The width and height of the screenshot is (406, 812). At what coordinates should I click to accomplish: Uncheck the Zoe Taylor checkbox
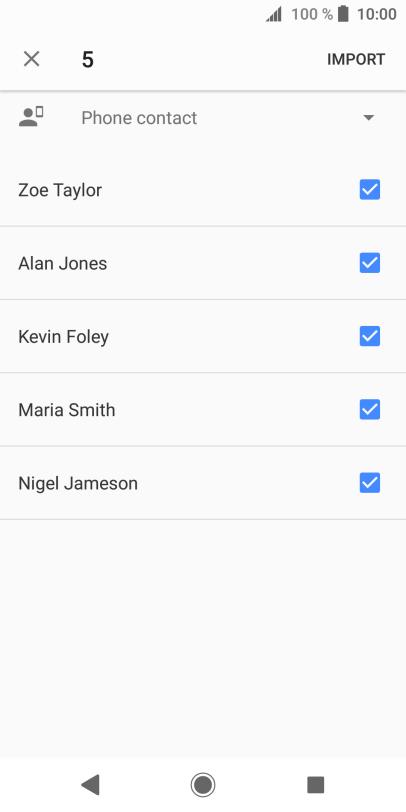[x=370, y=190]
